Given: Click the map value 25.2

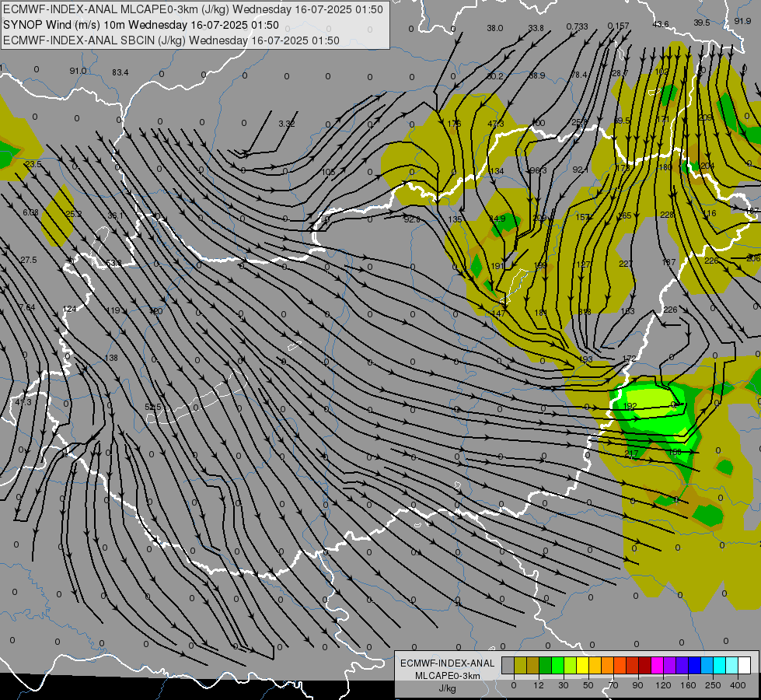Looking at the screenshot, I should click(x=73, y=214).
